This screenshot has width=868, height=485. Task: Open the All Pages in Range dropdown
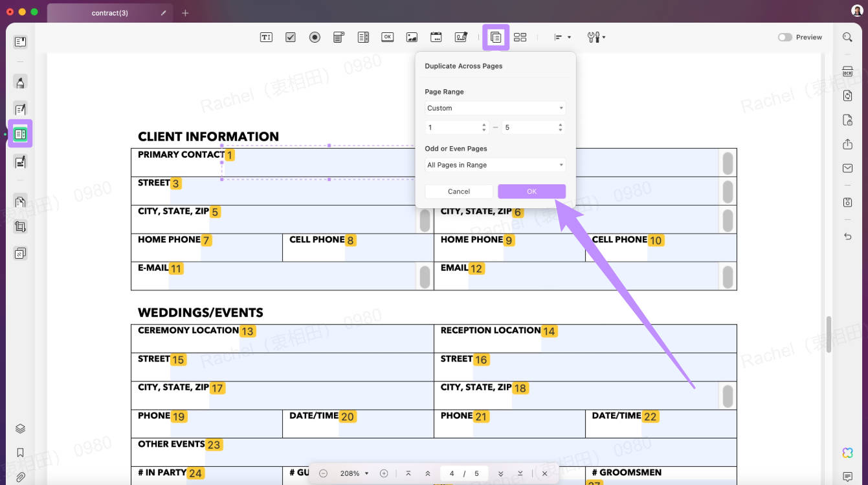[x=495, y=165]
